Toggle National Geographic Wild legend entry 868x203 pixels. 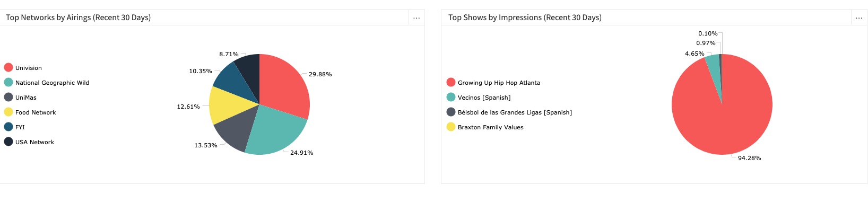pyautogui.click(x=47, y=83)
